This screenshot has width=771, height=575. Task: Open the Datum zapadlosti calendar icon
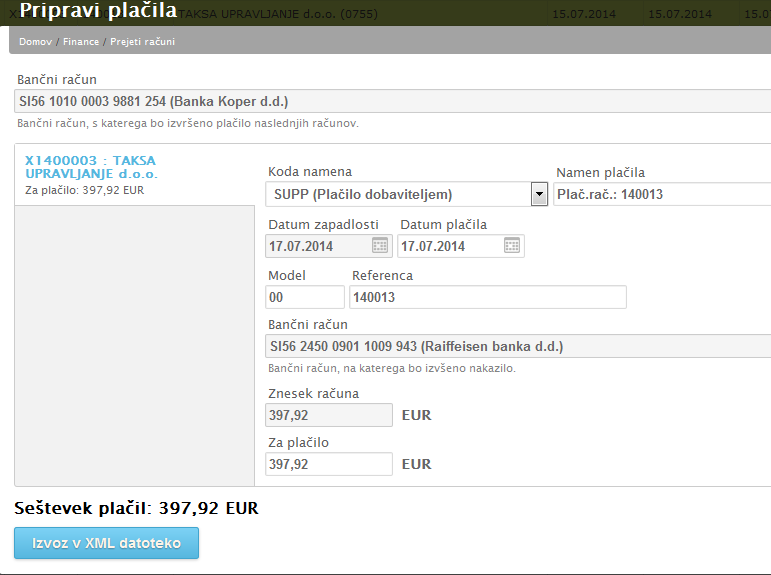380,245
